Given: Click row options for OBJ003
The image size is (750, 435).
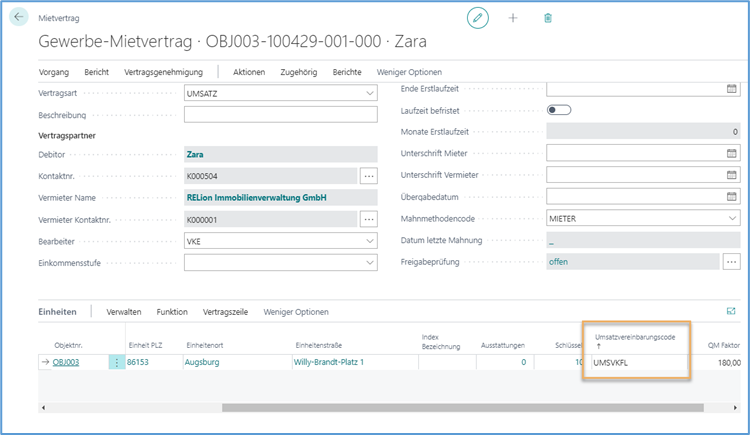Looking at the screenshot, I should click(x=118, y=362).
